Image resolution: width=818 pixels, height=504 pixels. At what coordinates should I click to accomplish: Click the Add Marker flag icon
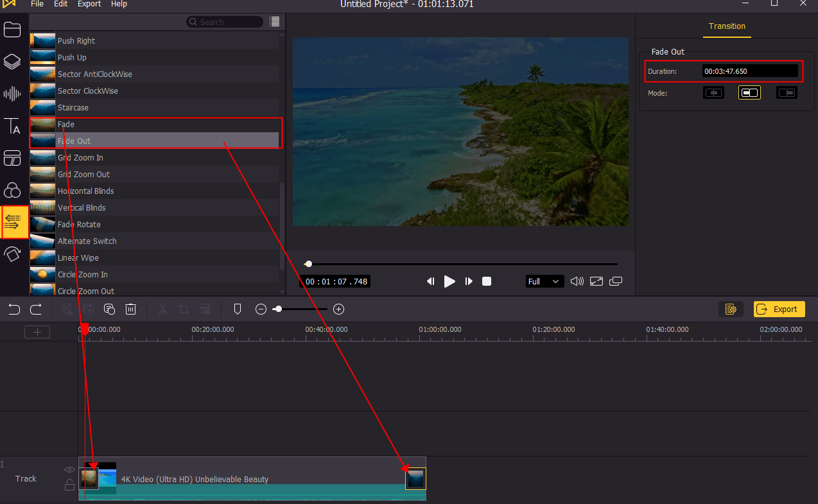(237, 309)
